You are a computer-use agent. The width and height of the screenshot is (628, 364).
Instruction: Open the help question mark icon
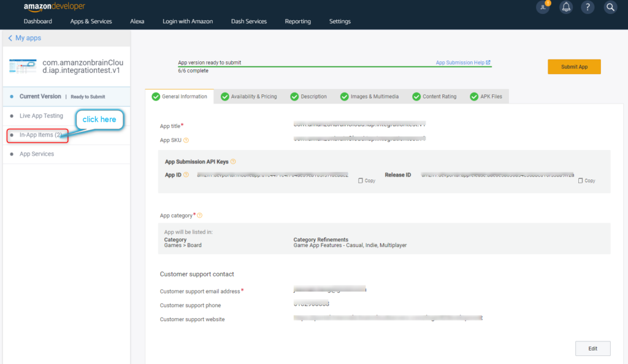(x=588, y=7)
